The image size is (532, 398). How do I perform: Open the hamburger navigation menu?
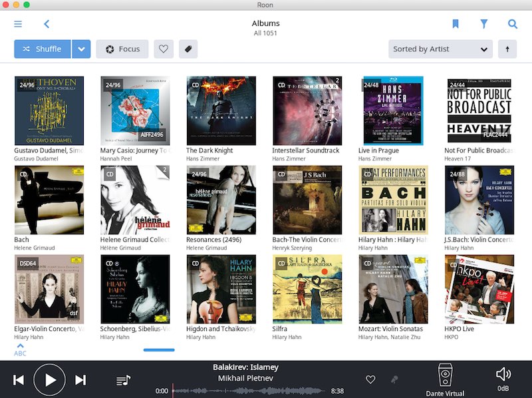click(18, 24)
